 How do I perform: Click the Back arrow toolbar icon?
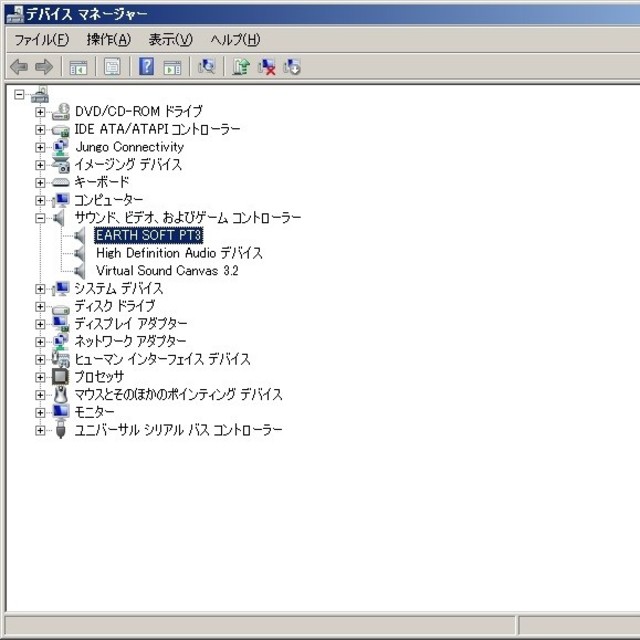click(x=19, y=67)
